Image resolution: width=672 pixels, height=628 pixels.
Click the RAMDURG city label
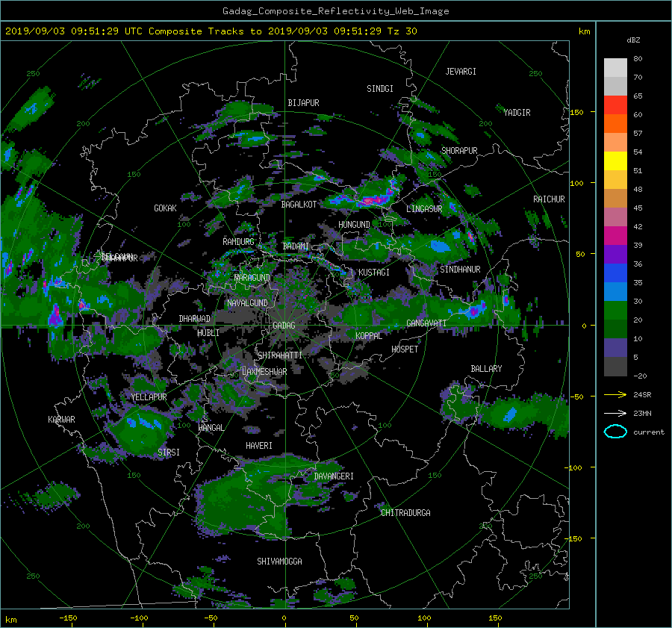[238, 242]
